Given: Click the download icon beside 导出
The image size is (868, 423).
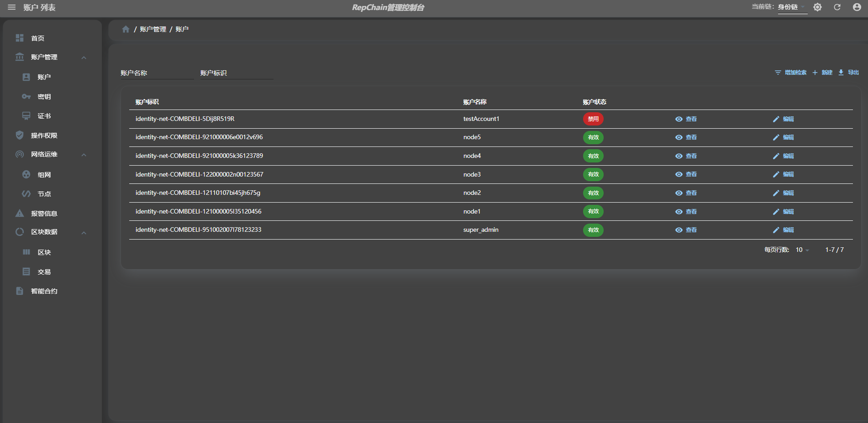Looking at the screenshot, I should tap(841, 73).
